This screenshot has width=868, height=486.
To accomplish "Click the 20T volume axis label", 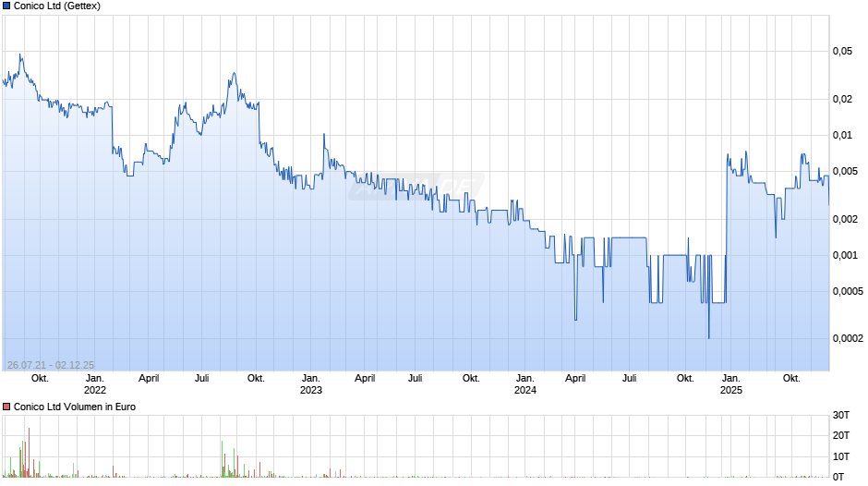I will (841, 435).
